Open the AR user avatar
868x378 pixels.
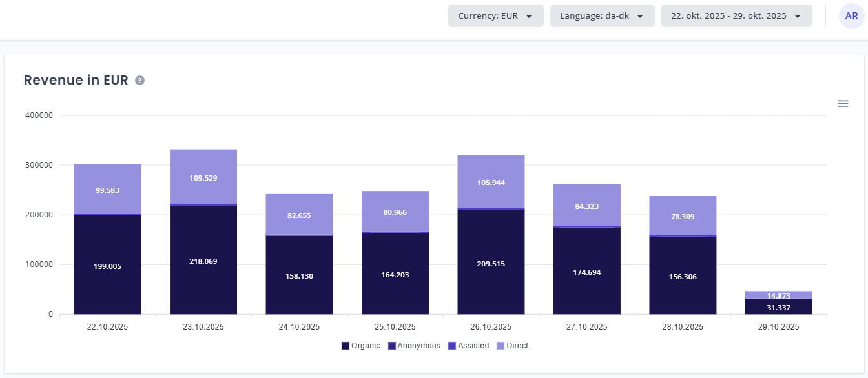(x=851, y=16)
